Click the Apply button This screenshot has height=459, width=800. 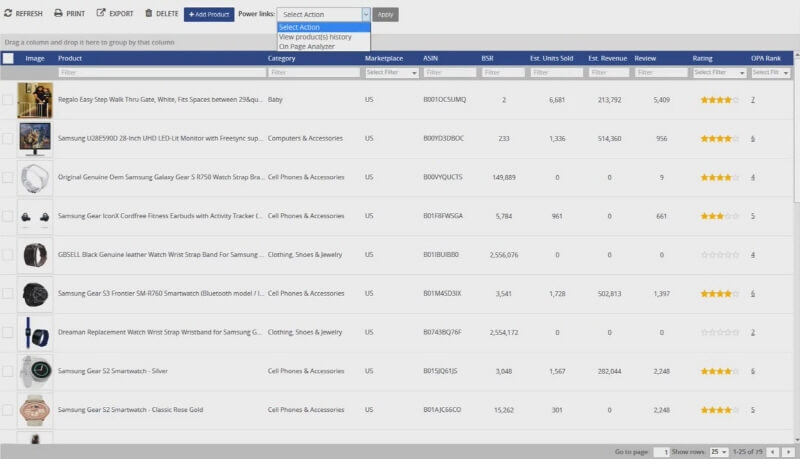click(385, 14)
